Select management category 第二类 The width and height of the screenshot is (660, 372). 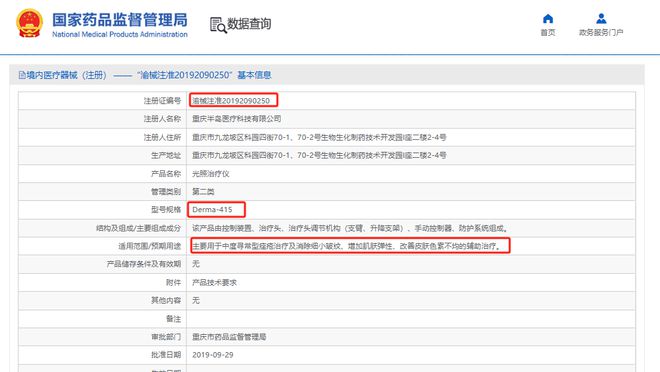[x=203, y=191]
